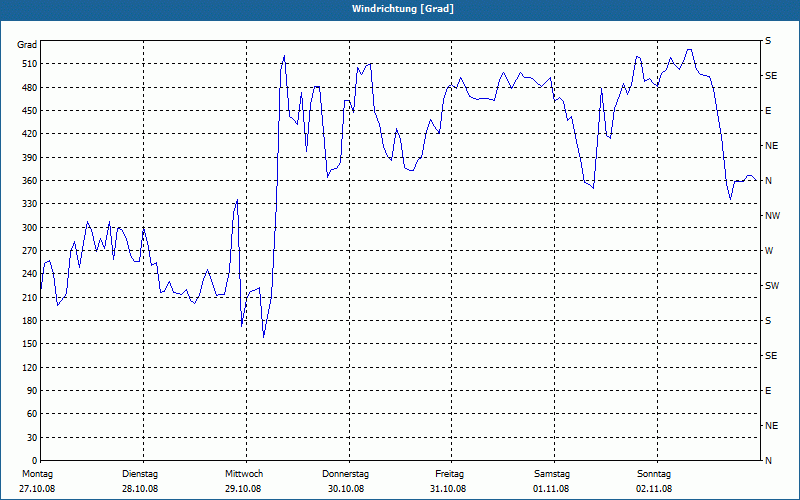Click the N compass label level with 0
The image size is (800, 500).
pos(768,461)
